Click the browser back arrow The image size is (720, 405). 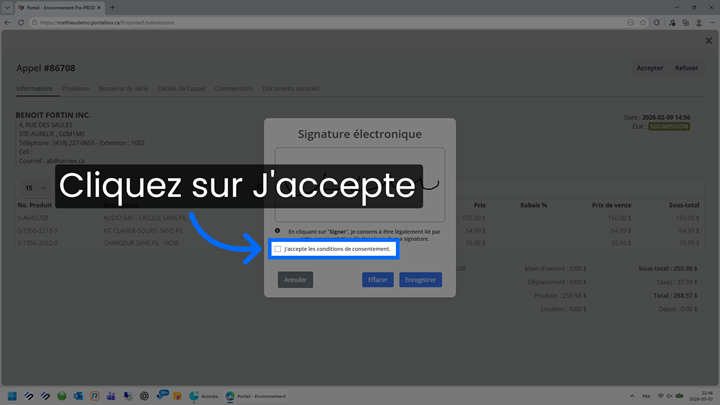tap(7, 22)
